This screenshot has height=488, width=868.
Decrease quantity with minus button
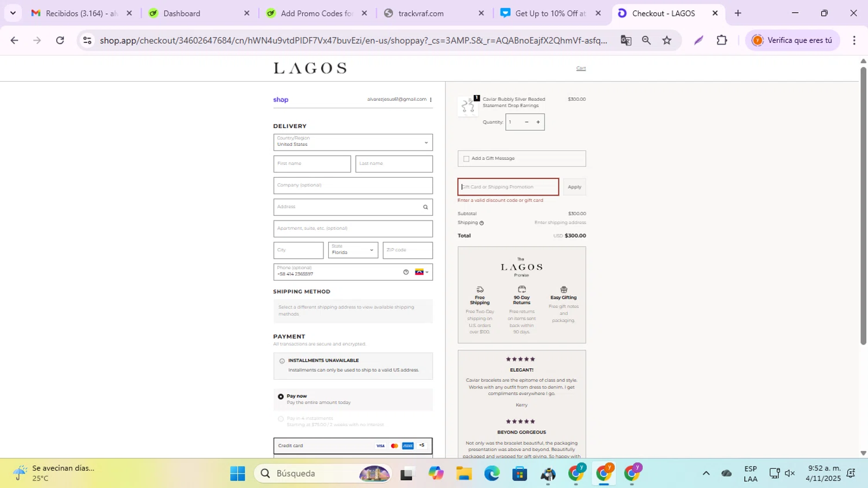(527, 122)
